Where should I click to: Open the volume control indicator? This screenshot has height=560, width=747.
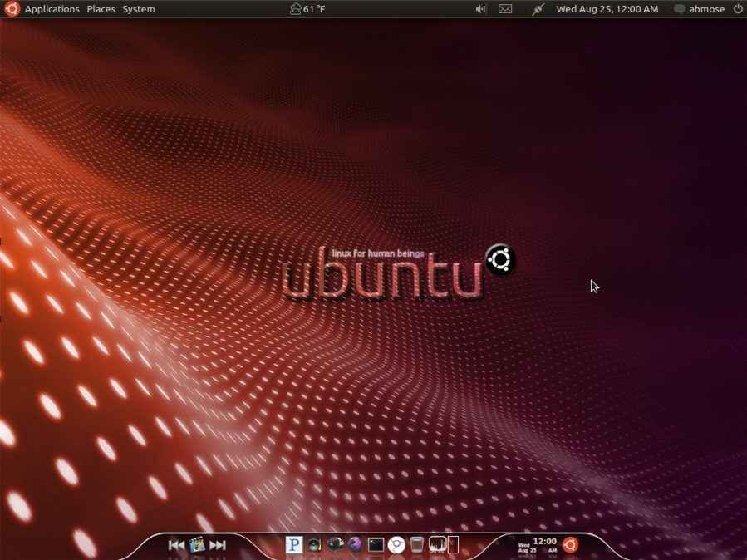481,9
